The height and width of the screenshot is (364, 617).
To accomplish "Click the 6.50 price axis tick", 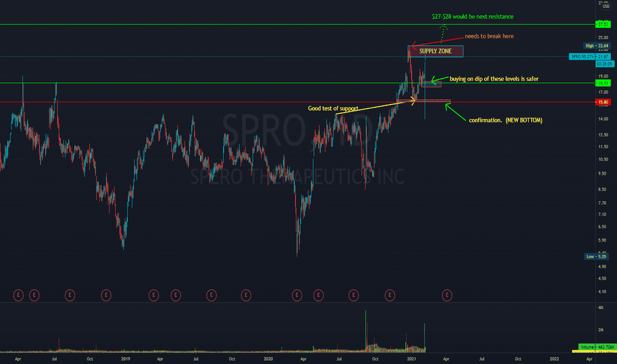I will (x=602, y=227).
